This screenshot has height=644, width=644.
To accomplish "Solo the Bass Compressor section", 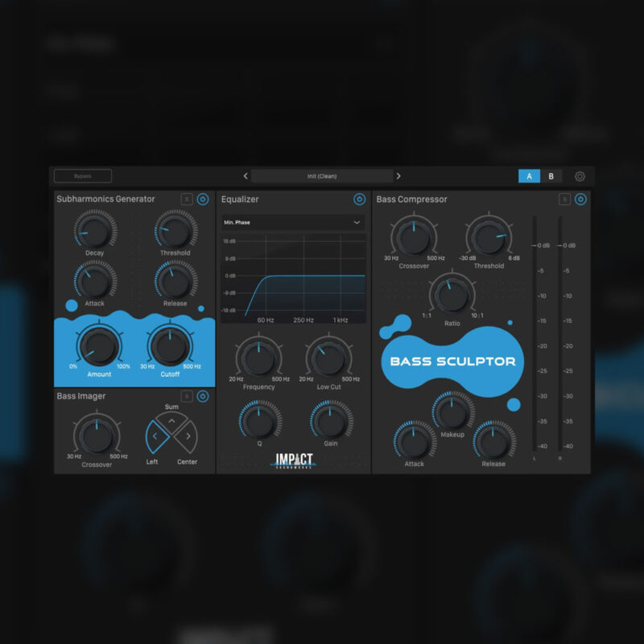I will (565, 199).
